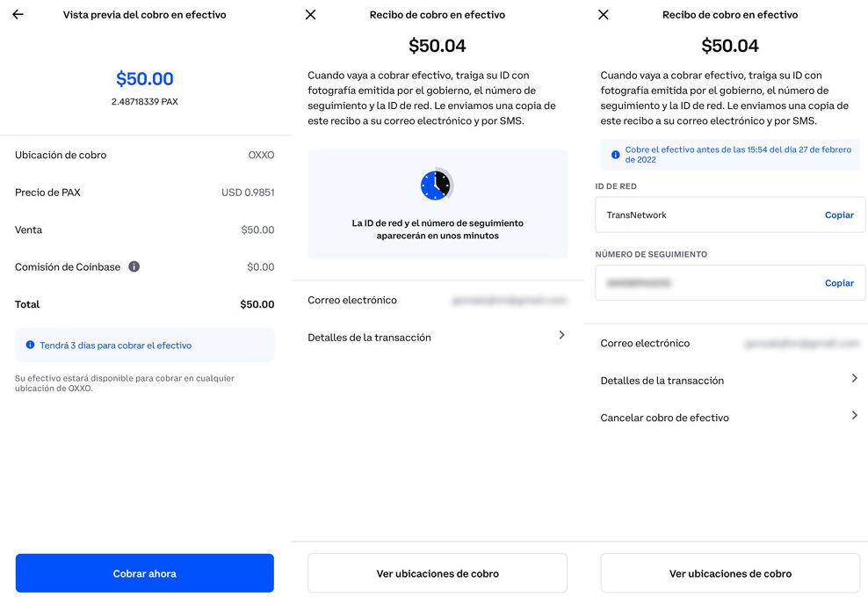Select the blurred tracking number field

click(730, 283)
